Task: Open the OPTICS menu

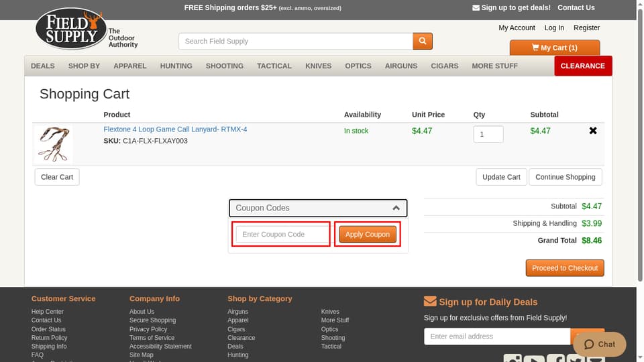Action: [358, 66]
